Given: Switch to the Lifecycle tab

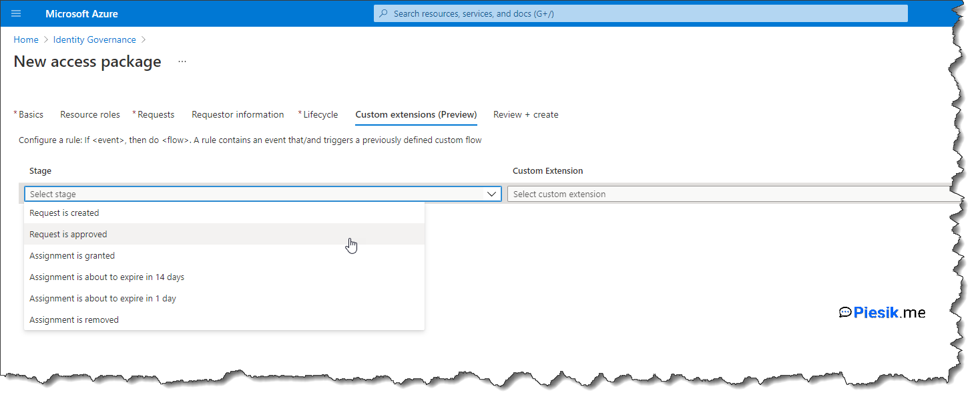Looking at the screenshot, I should click(320, 114).
